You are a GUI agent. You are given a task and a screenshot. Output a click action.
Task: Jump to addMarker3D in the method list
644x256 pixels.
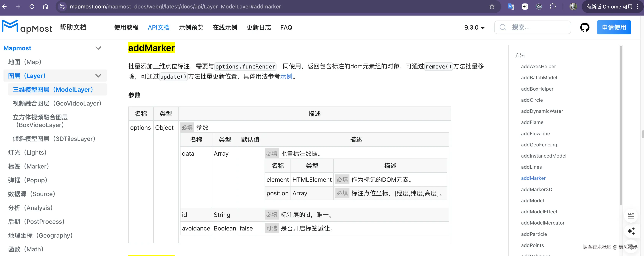pos(536,189)
